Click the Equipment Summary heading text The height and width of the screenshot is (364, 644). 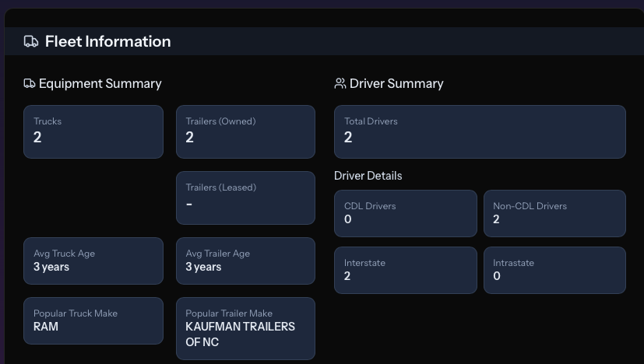pyautogui.click(x=100, y=84)
